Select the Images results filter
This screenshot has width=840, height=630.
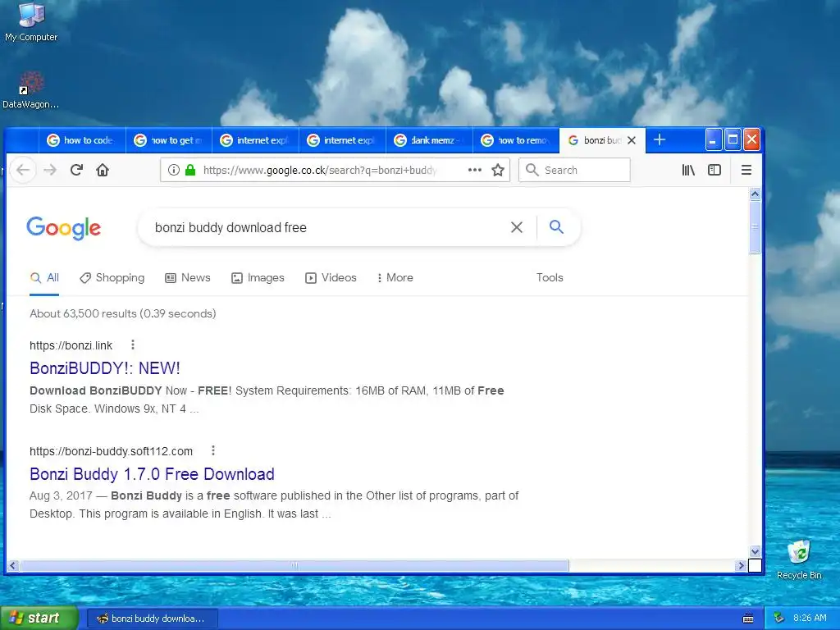coord(258,277)
